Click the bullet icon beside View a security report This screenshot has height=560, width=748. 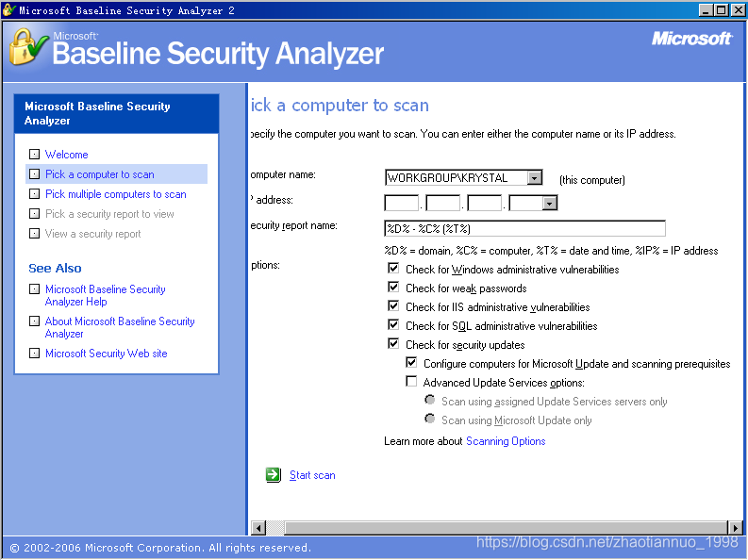(x=34, y=233)
